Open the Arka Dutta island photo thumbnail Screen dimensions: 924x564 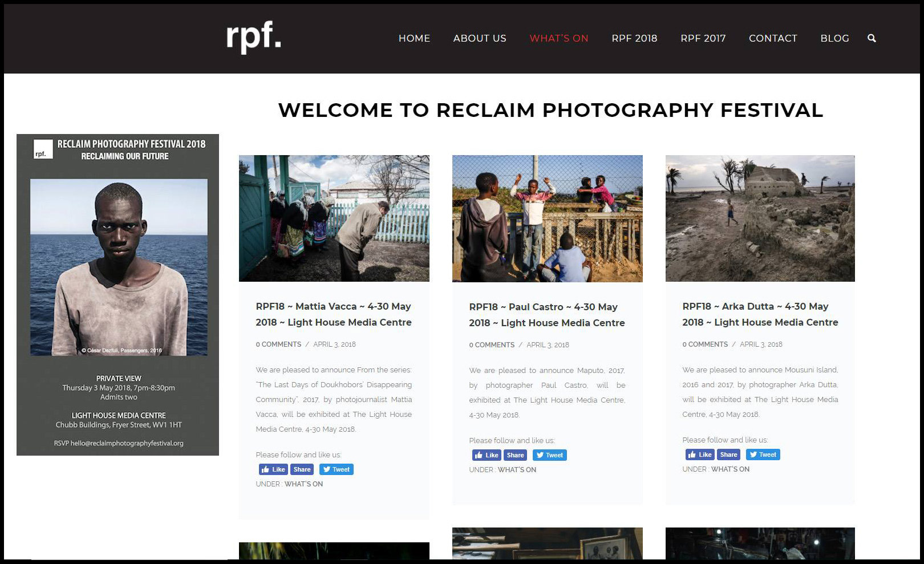point(760,218)
